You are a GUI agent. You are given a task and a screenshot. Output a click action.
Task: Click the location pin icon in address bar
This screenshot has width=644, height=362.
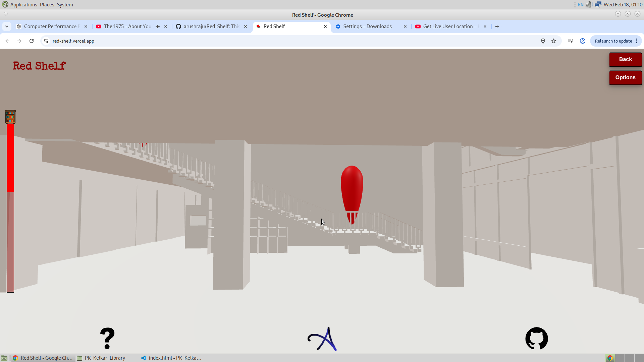(543, 41)
